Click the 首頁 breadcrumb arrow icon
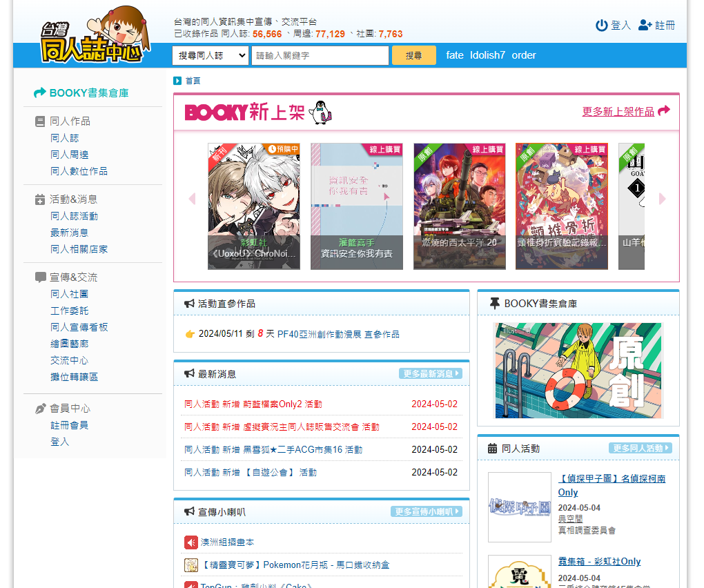 click(x=177, y=81)
